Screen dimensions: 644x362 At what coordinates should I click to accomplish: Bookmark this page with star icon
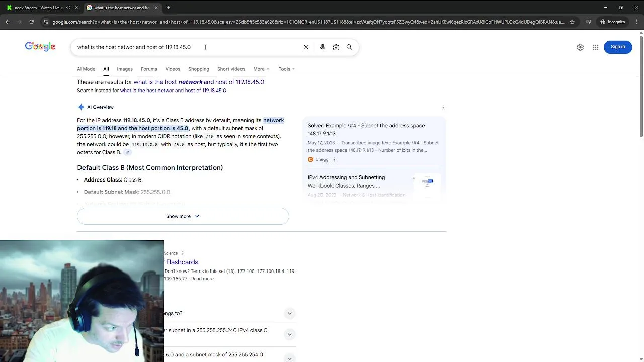coord(572,22)
